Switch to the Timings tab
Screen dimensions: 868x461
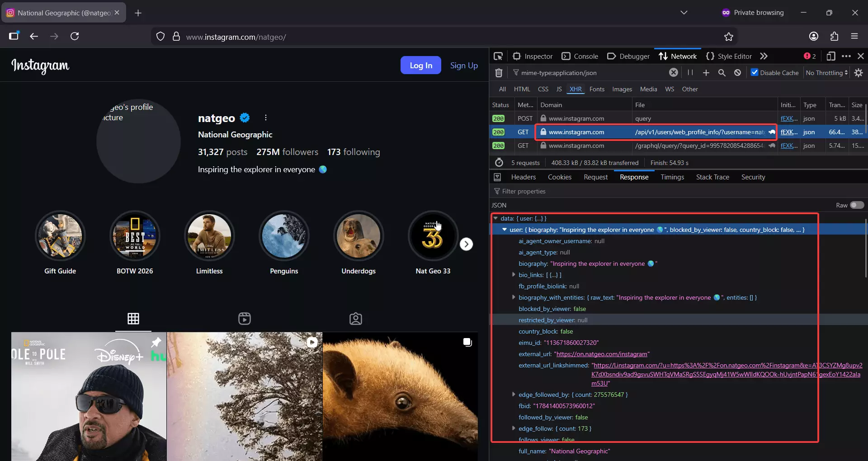tap(672, 177)
